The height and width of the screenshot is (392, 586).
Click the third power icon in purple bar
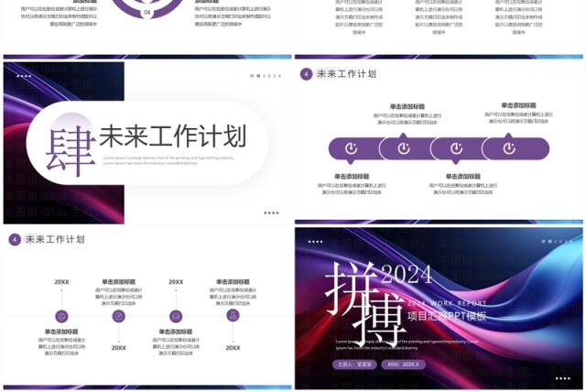coord(455,147)
